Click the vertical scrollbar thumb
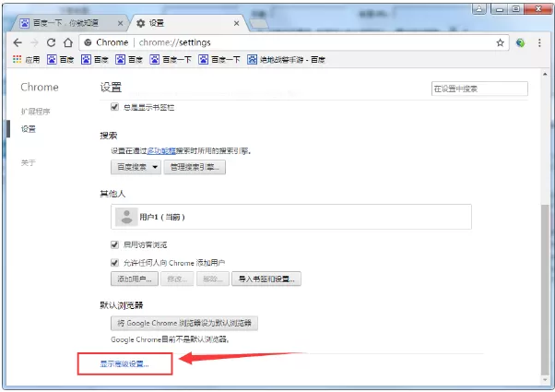555x392 pixels. [x=545, y=289]
